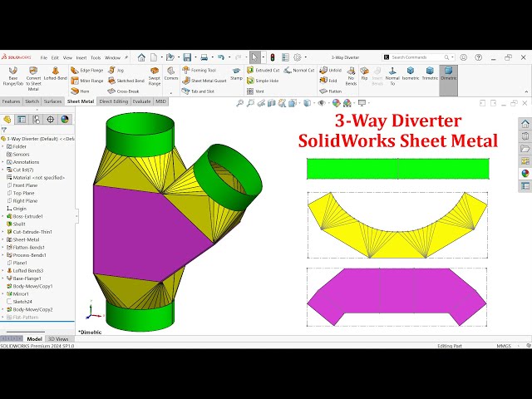The height and width of the screenshot is (399, 532).
Task: Open the File menu
Action: [44, 57]
